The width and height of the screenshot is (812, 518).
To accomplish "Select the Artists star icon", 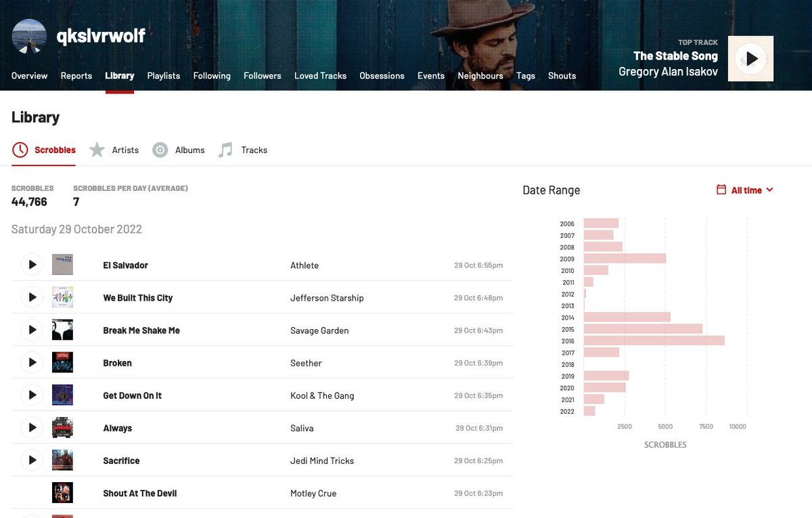I will 97,150.
